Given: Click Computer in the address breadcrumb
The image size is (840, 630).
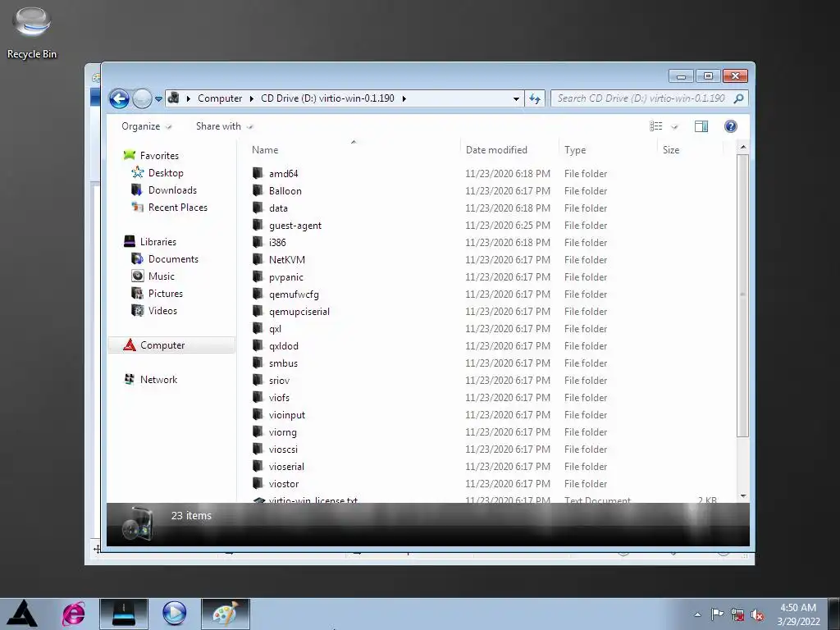Looking at the screenshot, I should (x=220, y=98).
